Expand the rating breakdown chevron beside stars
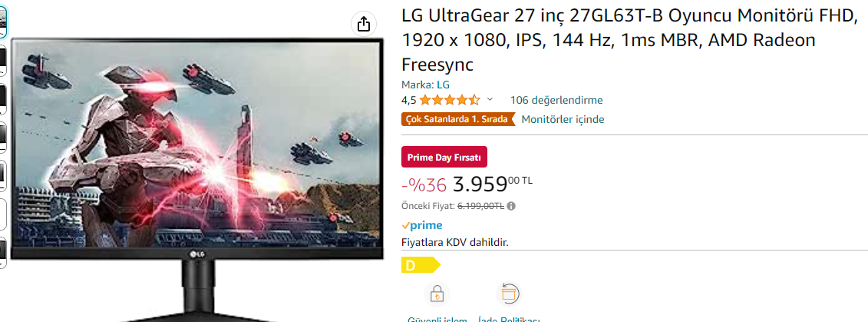Image resolution: width=868 pixels, height=322 pixels. 490,100
